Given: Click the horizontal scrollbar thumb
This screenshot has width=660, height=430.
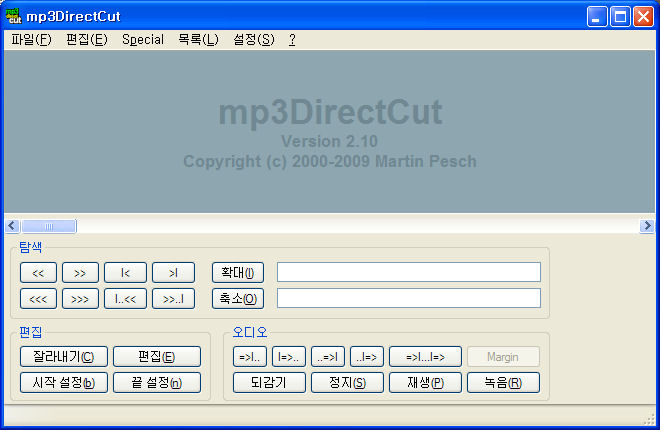Looking at the screenshot, I should point(49,226).
